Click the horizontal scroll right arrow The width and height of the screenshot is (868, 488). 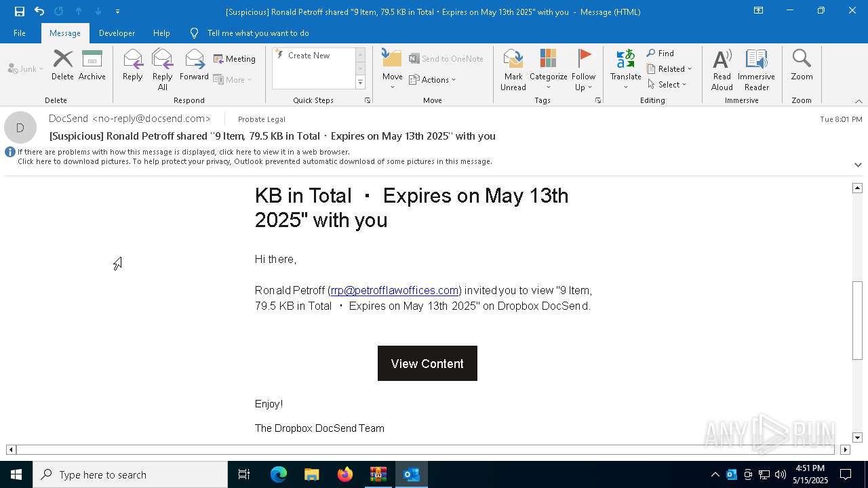coord(845,449)
